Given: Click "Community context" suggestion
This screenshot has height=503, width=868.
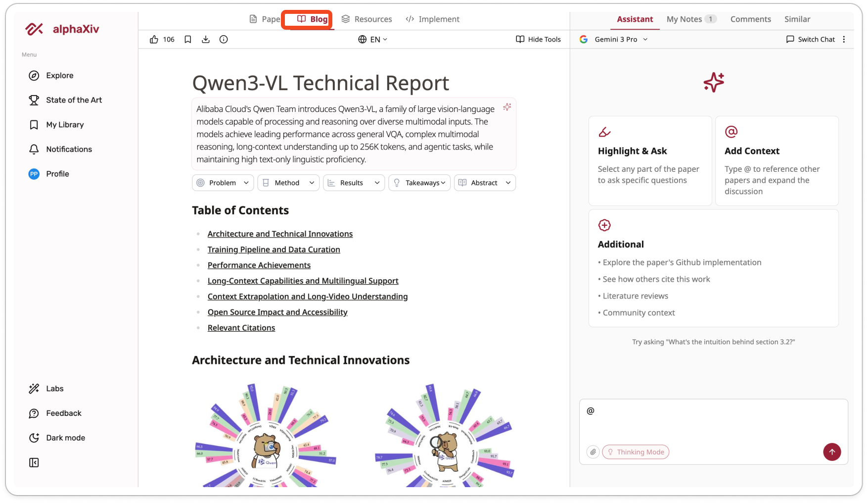Looking at the screenshot, I should (x=639, y=313).
